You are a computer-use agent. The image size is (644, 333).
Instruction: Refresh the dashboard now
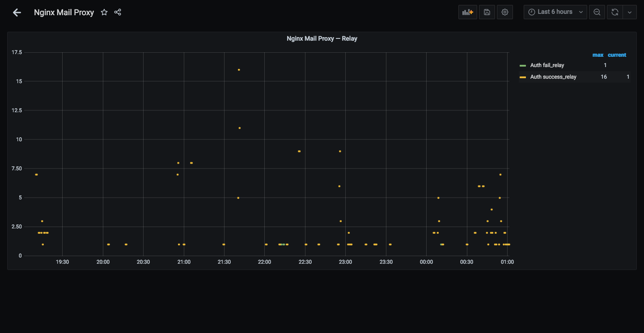pyautogui.click(x=615, y=12)
